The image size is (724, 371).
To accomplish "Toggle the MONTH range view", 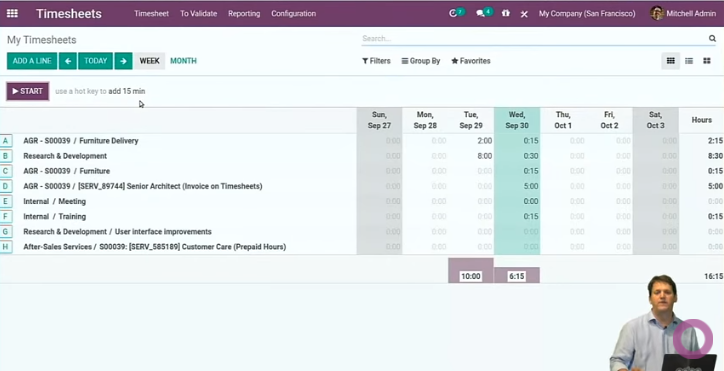I will 183,61.
